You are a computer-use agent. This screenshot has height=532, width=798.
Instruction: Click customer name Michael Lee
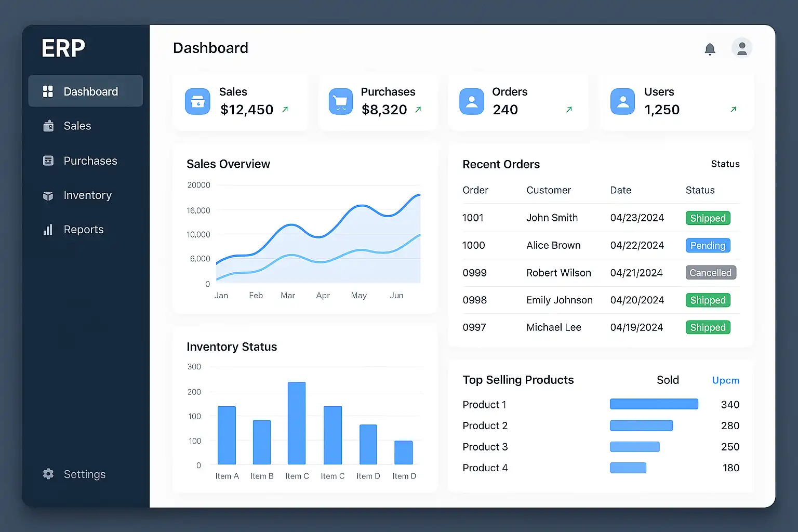coord(554,327)
